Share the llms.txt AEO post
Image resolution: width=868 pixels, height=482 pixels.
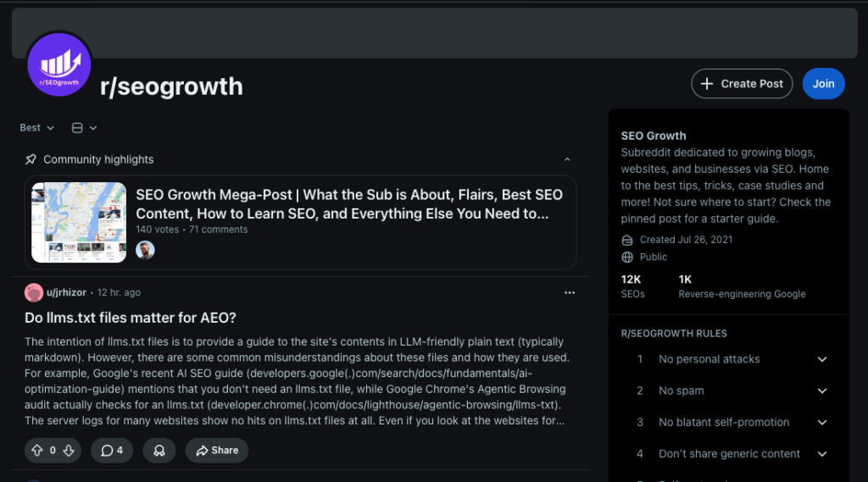click(x=217, y=451)
